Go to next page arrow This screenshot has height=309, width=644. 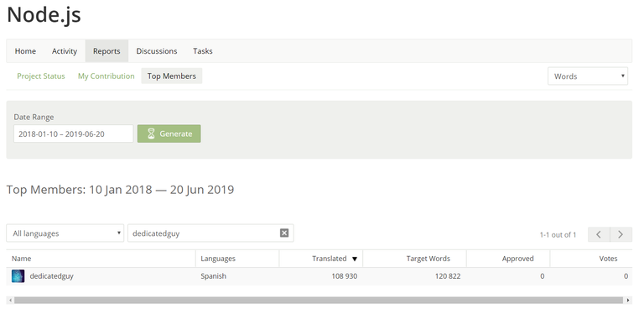point(621,234)
